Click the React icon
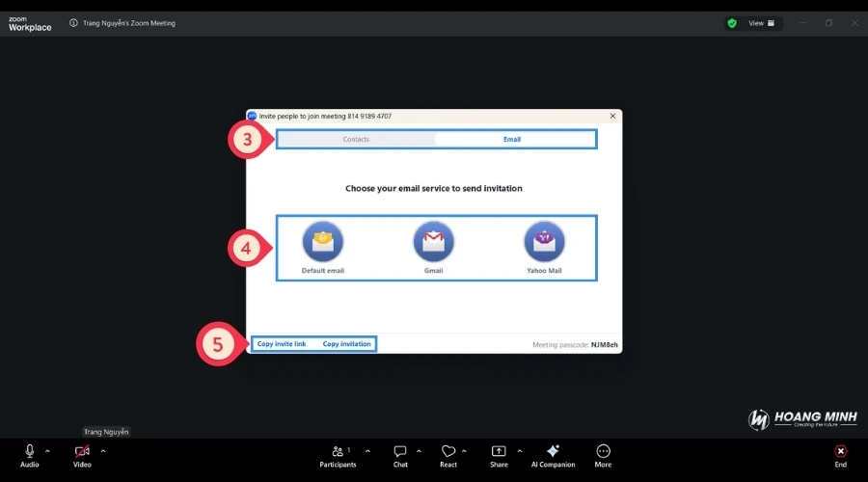Image resolution: width=868 pixels, height=482 pixels. (x=448, y=451)
